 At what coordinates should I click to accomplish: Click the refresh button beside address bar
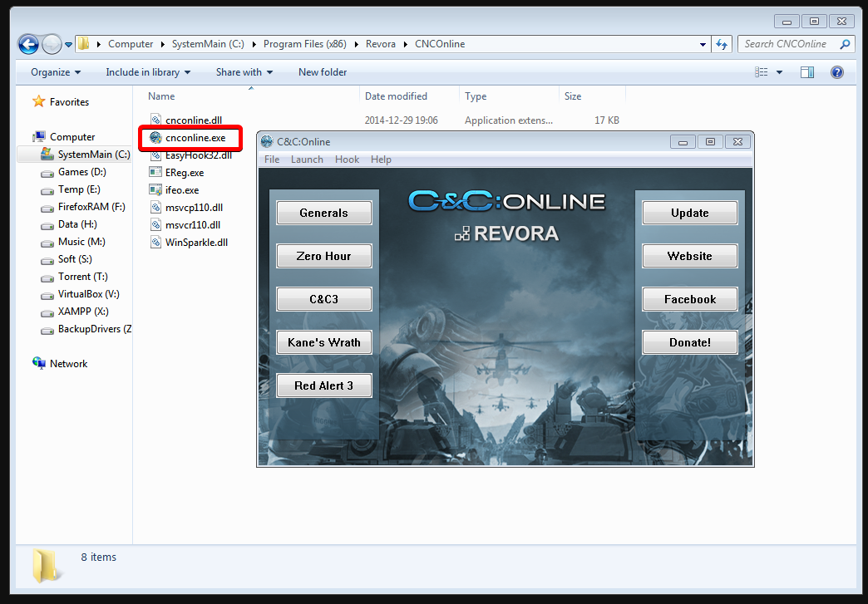click(x=722, y=44)
